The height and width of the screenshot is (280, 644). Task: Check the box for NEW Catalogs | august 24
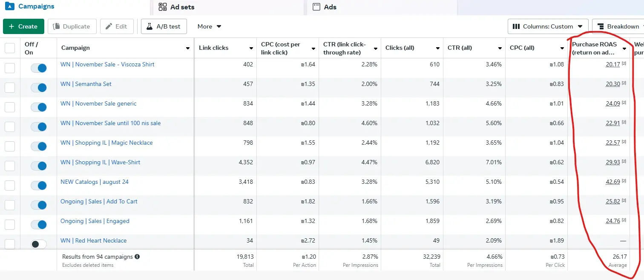pos(10,186)
